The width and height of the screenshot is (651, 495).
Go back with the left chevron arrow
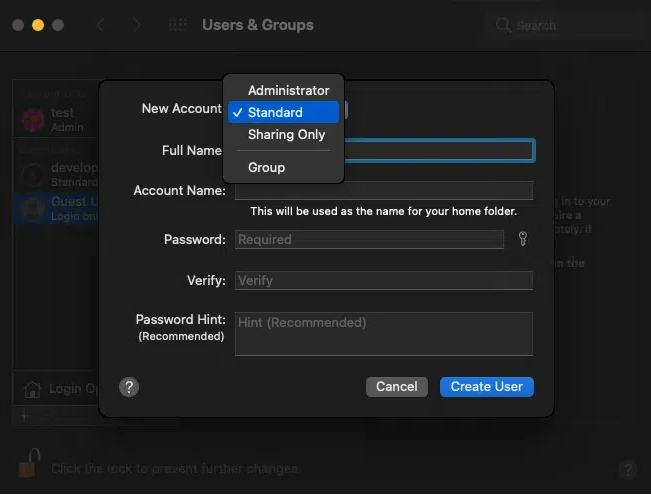(100, 25)
